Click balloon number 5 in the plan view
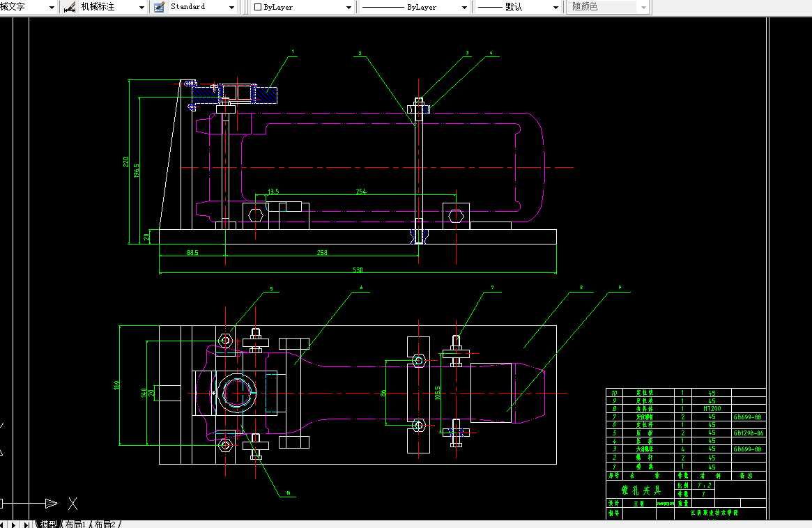812x528 pixels. 271,289
